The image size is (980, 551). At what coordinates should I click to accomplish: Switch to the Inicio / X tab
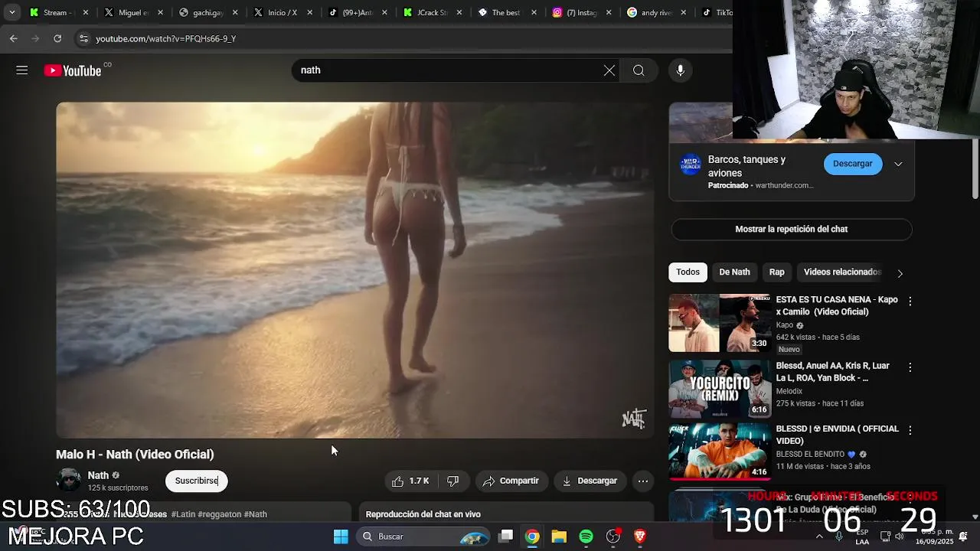click(281, 12)
